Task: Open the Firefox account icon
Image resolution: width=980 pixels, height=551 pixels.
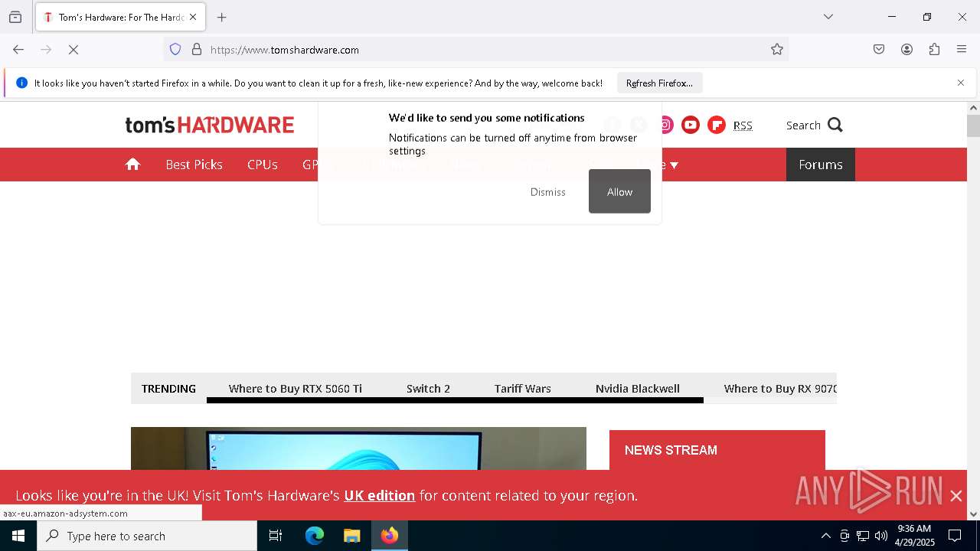Action: pyautogui.click(x=906, y=50)
